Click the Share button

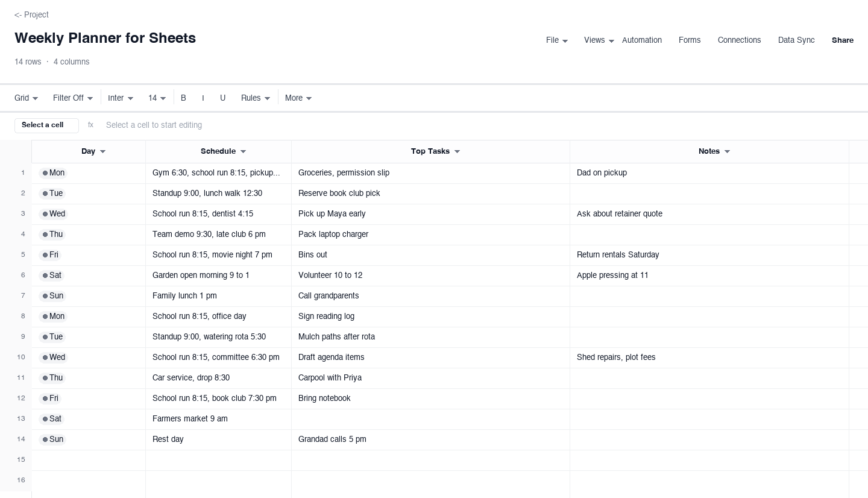tap(843, 40)
